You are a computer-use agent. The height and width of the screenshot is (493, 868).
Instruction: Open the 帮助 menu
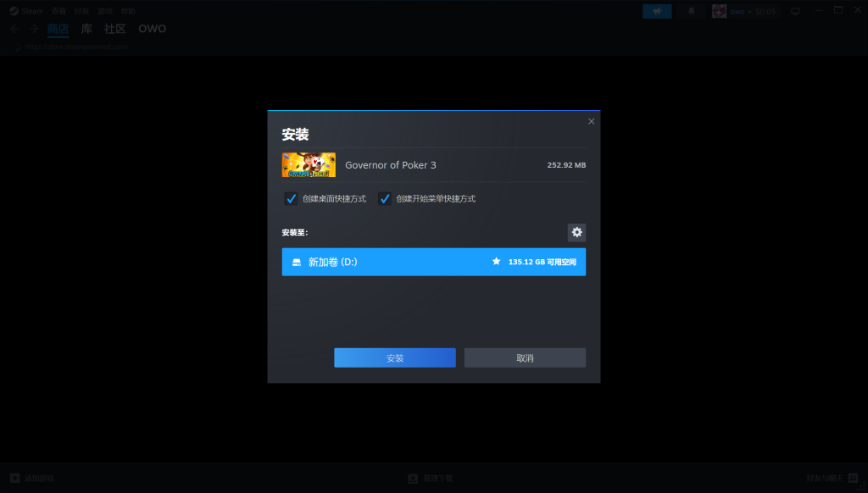click(x=129, y=11)
